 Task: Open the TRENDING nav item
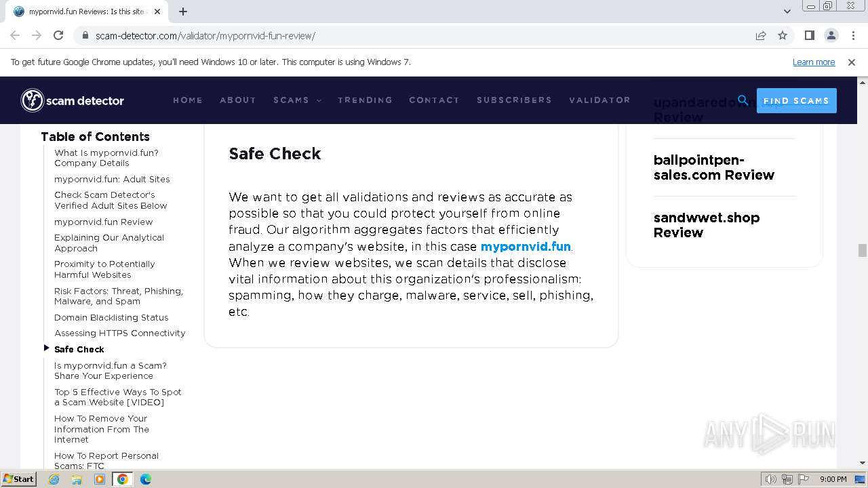coord(365,100)
